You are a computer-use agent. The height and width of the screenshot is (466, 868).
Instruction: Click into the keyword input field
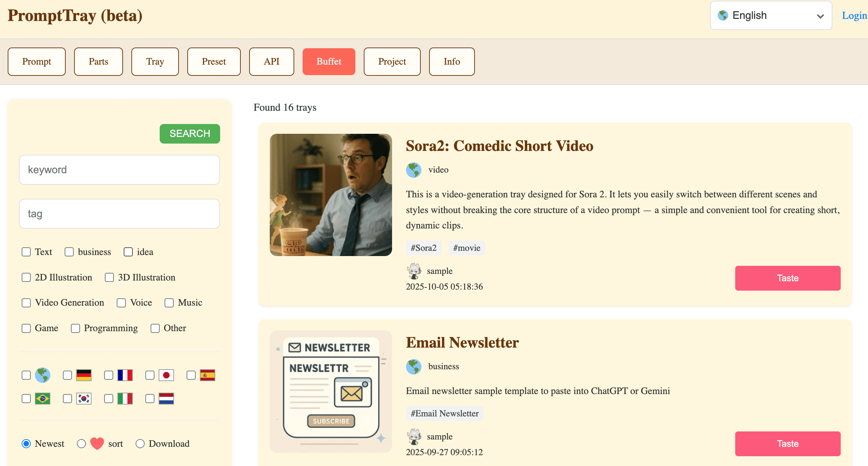click(120, 170)
